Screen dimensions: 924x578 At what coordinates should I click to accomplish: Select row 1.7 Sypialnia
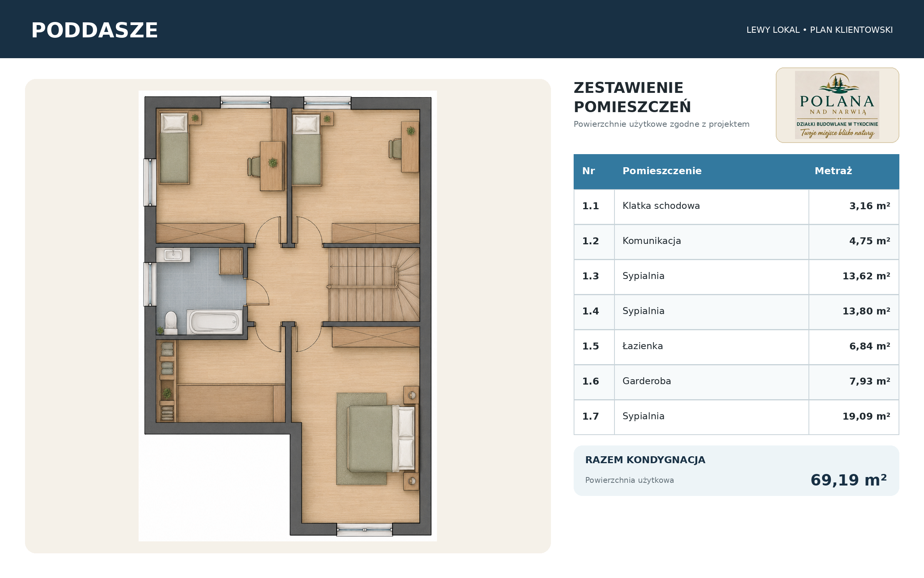point(736,417)
